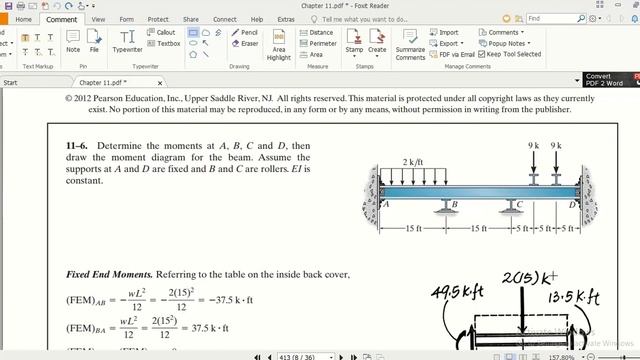Select the Distance measure tool

[x=316, y=32]
